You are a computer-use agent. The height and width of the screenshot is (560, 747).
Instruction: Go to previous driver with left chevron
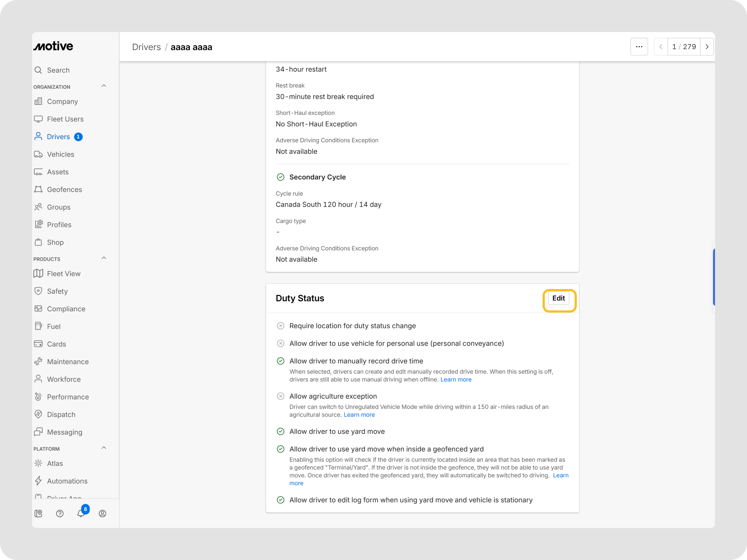[661, 47]
